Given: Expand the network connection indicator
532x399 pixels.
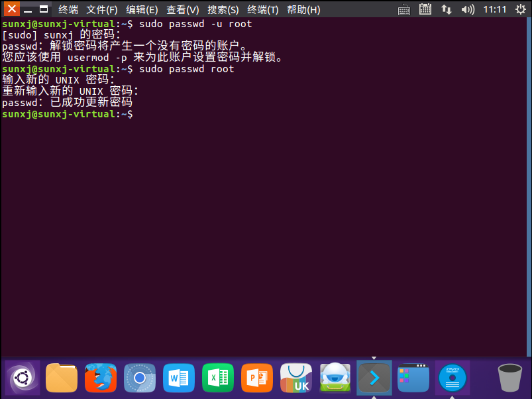Looking at the screenshot, I should pos(446,9).
